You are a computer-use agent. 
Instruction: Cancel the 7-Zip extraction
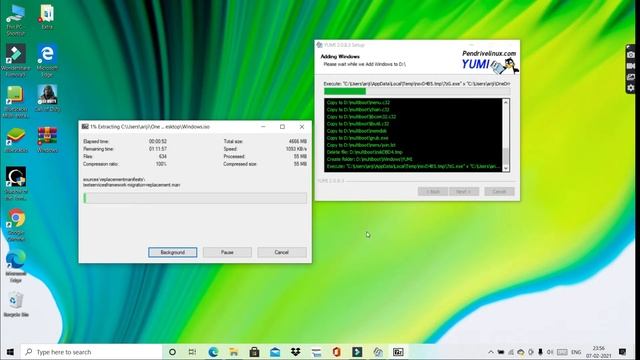pos(282,252)
